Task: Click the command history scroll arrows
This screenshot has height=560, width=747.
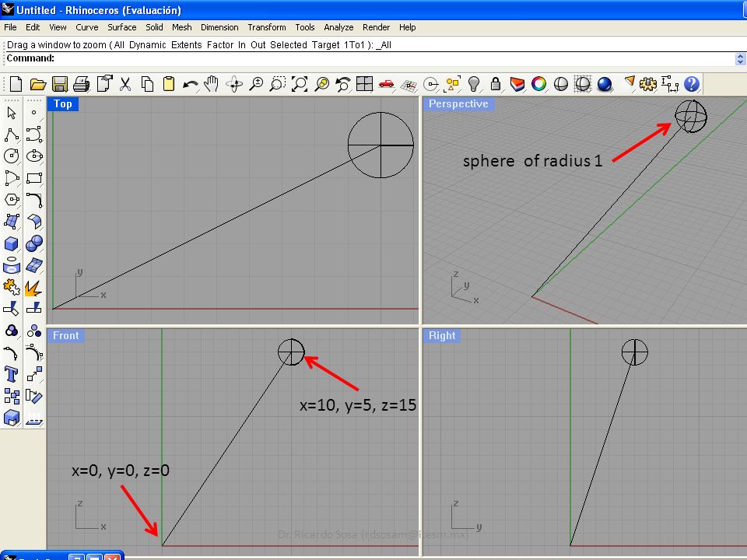Action: pos(740,59)
